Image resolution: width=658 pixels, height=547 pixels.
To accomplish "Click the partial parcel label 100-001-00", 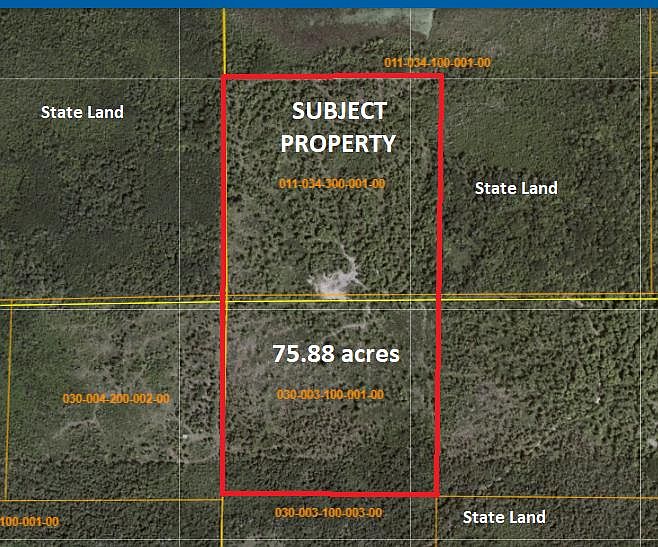I will pyautogui.click(x=30, y=522).
